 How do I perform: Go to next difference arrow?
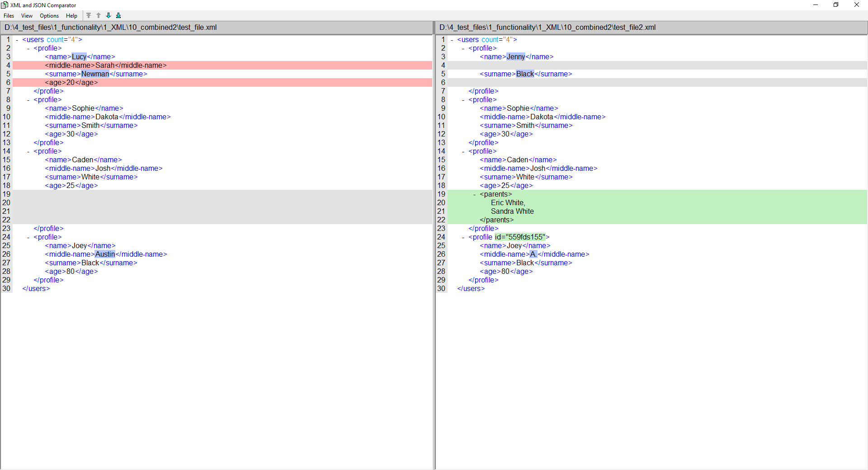pos(108,15)
